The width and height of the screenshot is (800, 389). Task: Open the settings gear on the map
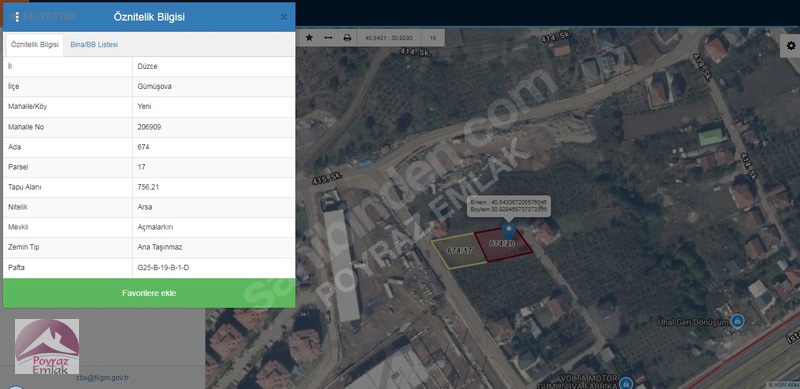(x=791, y=46)
